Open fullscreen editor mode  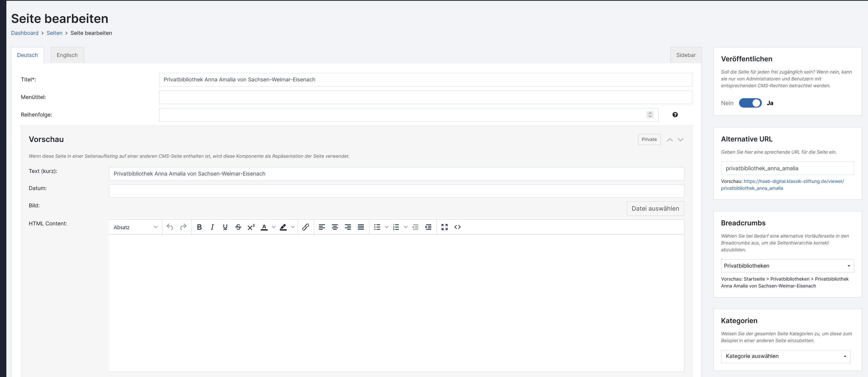(444, 227)
